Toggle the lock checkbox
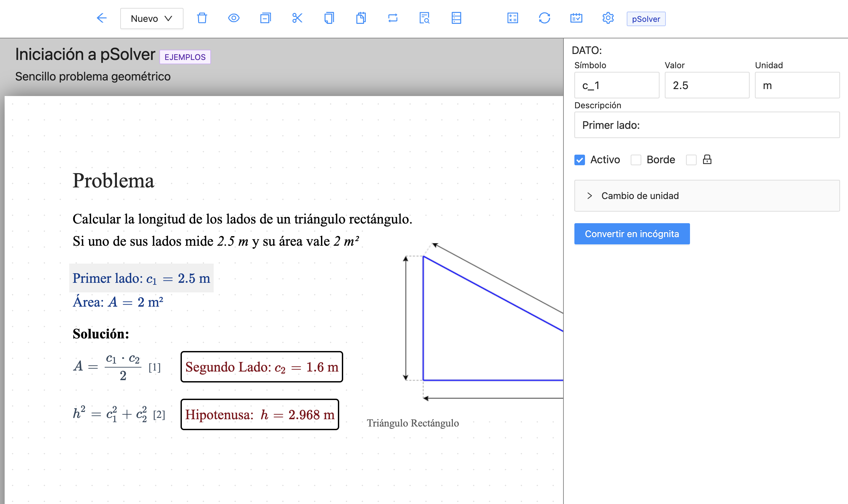 coord(691,160)
